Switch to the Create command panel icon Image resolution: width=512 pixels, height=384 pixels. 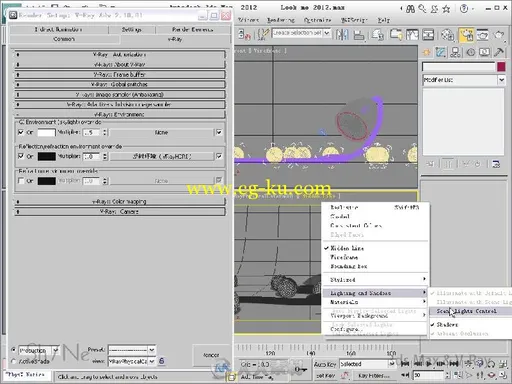click(x=426, y=52)
